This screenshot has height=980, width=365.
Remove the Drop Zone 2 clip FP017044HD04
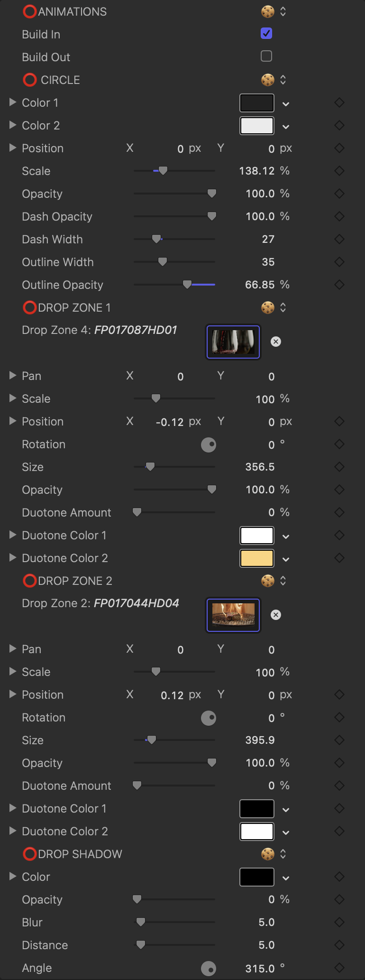pyautogui.click(x=276, y=615)
